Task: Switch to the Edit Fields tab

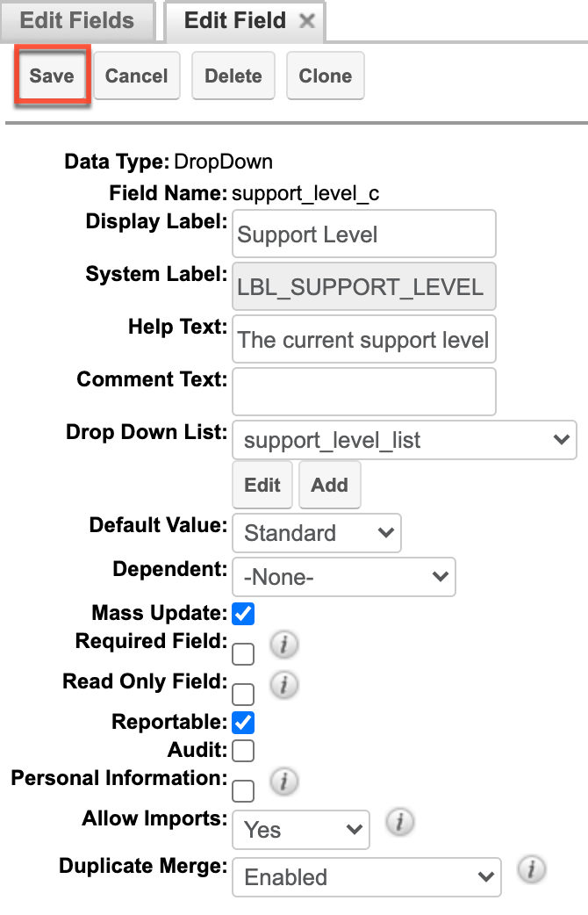Action: point(76,21)
